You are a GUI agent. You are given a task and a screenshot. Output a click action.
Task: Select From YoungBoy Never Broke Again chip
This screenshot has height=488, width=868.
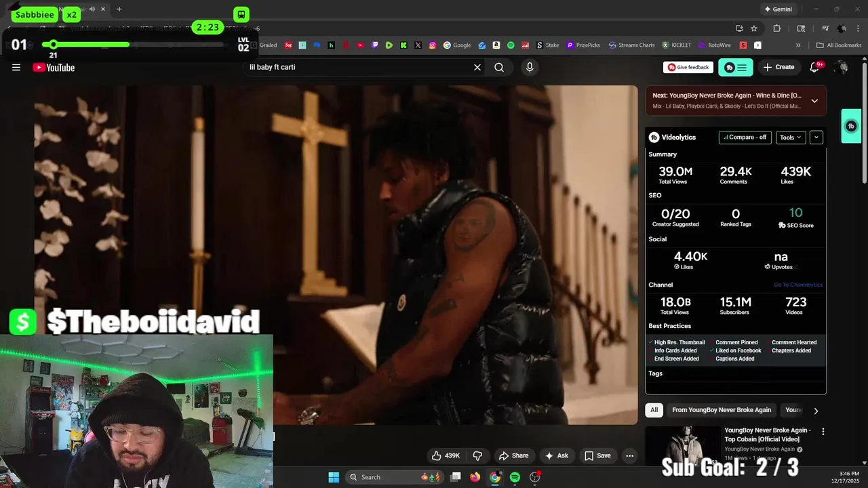click(x=722, y=410)
